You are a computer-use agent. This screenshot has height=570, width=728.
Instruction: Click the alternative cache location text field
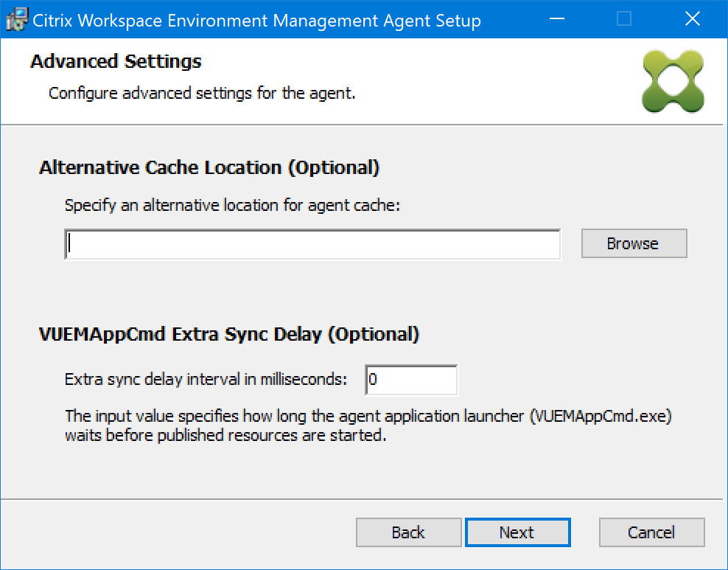pyautogui.click(x=312, y=244)
